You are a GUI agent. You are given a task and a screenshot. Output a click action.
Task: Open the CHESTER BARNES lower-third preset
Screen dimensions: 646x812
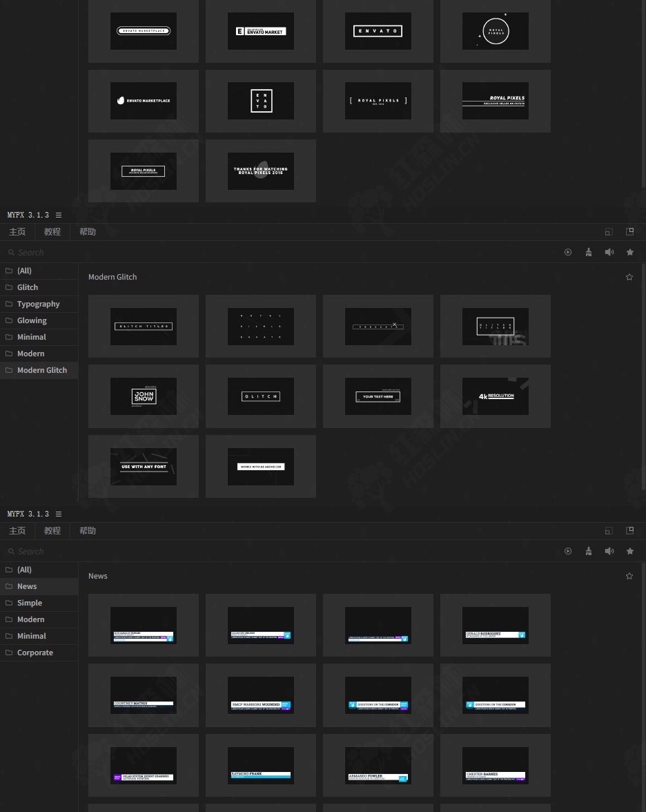coord(496,765)
